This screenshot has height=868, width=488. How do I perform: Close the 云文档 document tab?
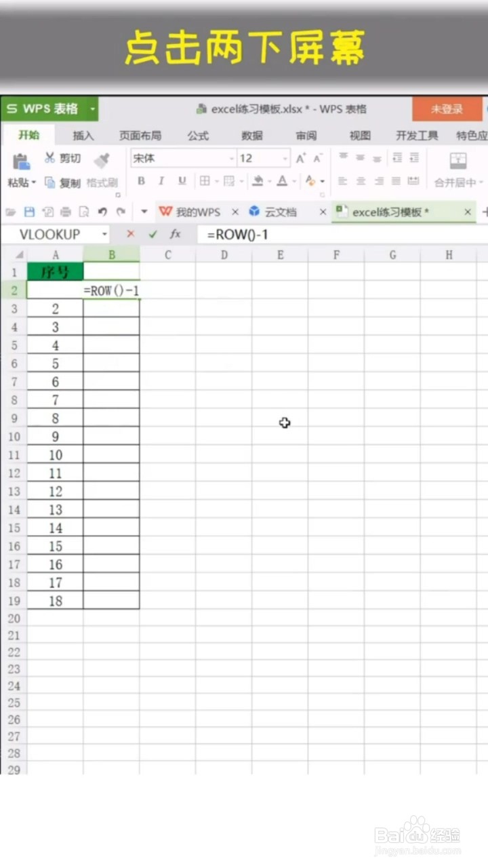click(x=323, y=212)
